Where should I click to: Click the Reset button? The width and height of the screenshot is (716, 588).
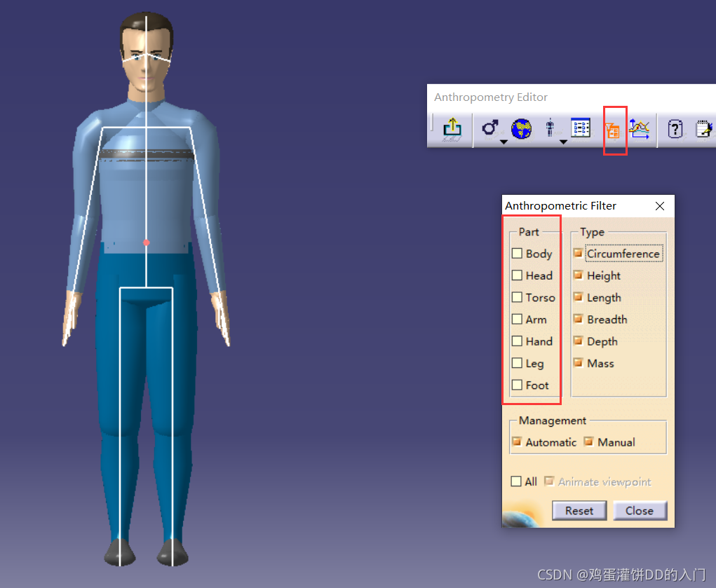[x=579, y=510]
